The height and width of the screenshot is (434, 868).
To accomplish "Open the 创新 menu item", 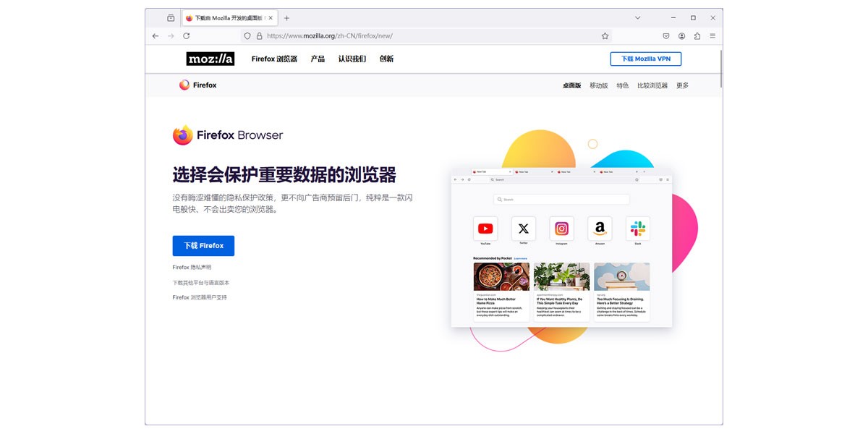I will pos(387,59).
